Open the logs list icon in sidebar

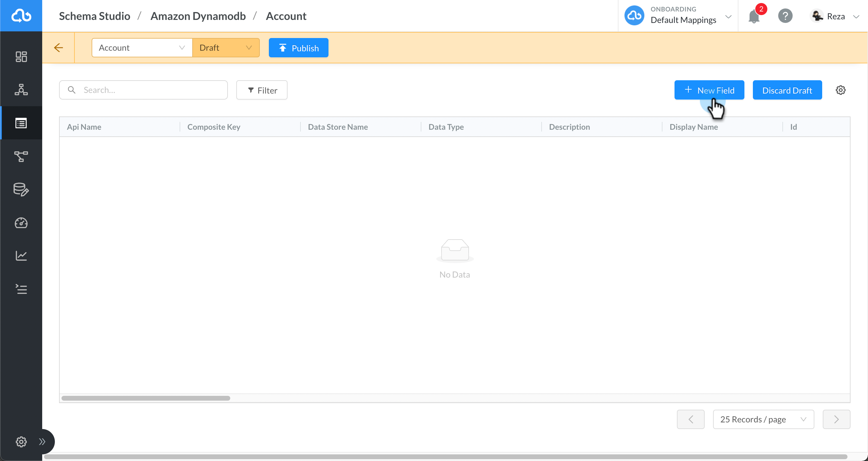point(21,289)
